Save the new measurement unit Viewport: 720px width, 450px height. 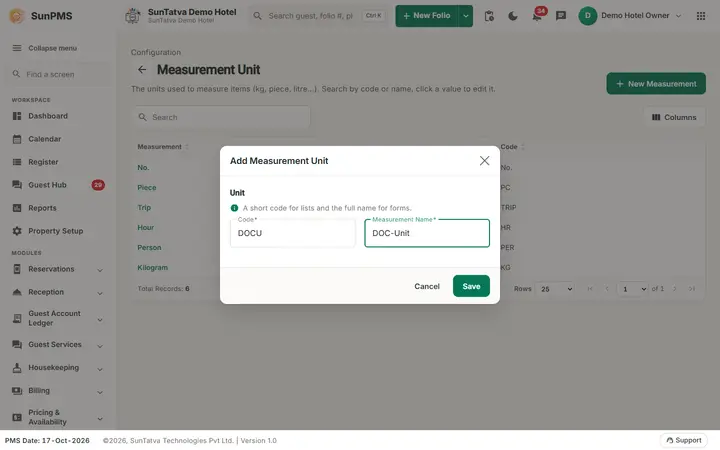[x=471, y=286]
